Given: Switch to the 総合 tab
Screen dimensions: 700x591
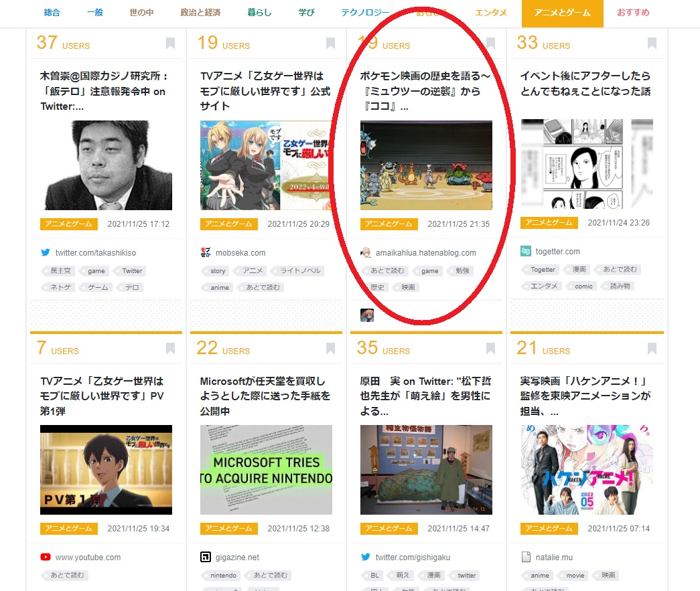Looking at the screenshot, I should tap(52, 13).
